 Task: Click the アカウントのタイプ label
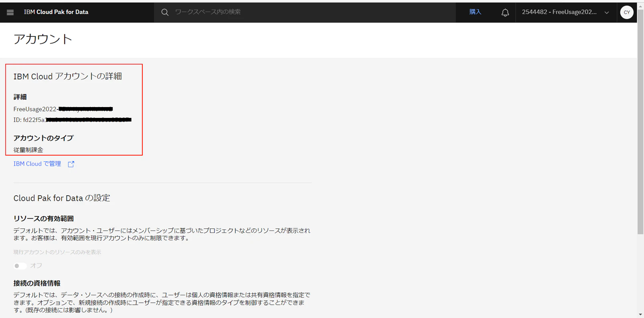click(x=44, y=138)
